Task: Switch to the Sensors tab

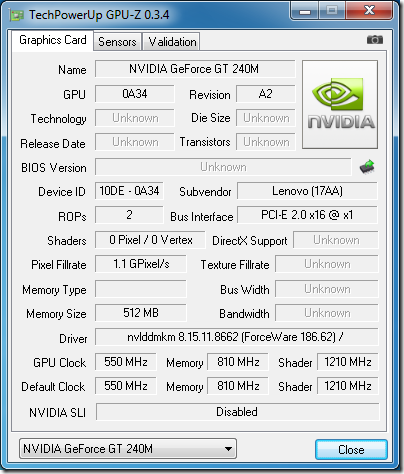Action: 117,42
